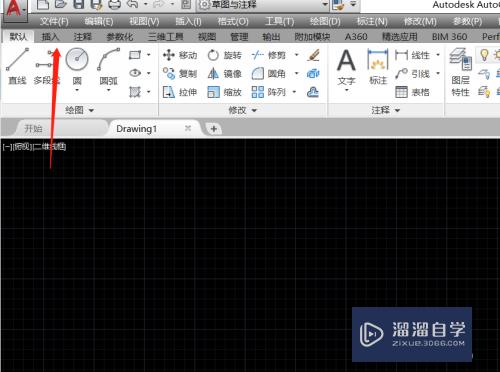This screenshot has height=372, width=500.
Task: Switch to the 参数化 ribbon tab
Action: pyautogui.click(x=120, y=36)
